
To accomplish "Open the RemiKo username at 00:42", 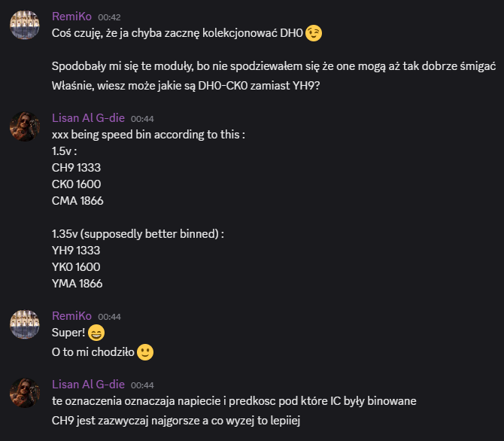I will coord(71,16).
